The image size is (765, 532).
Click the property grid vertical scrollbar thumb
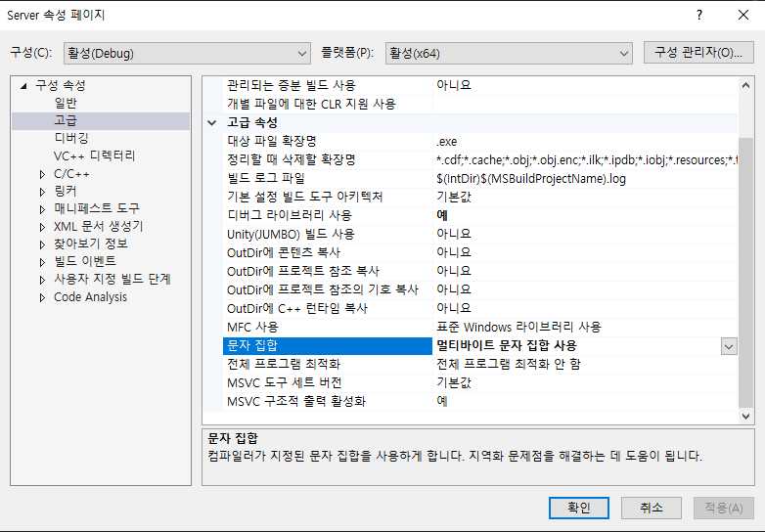[x=745, y=272]
